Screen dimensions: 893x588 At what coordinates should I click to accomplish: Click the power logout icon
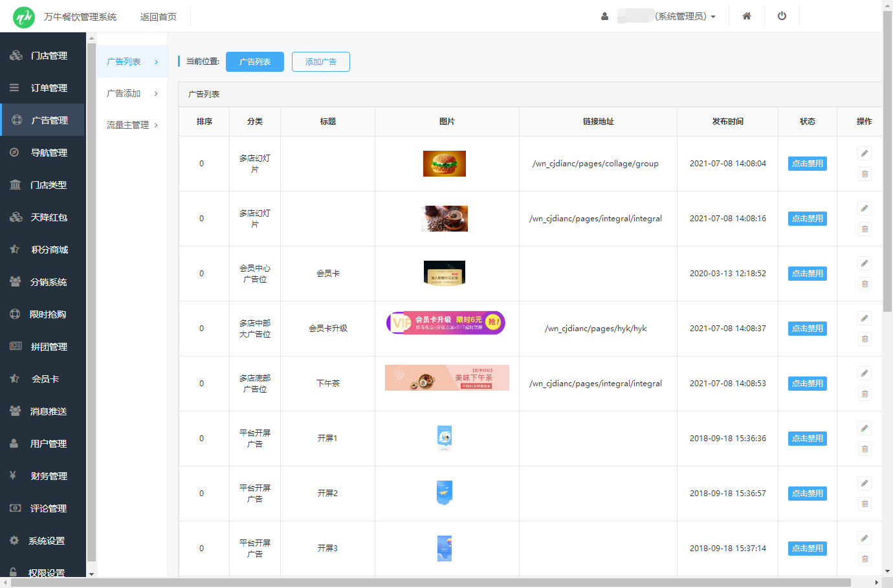[782, 16]
